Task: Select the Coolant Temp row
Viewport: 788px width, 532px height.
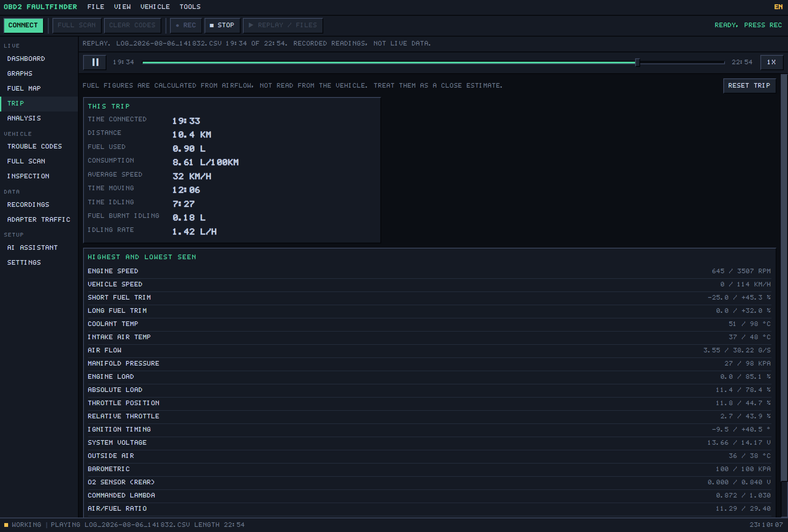Action: [429, 324]
